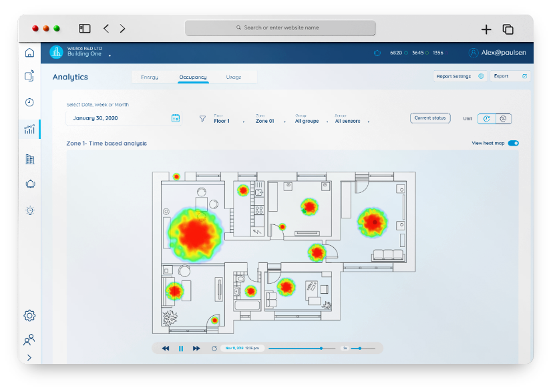Select the first Unit toggle option
Viewport: 553px width, 392px height.
pos(486,118)
